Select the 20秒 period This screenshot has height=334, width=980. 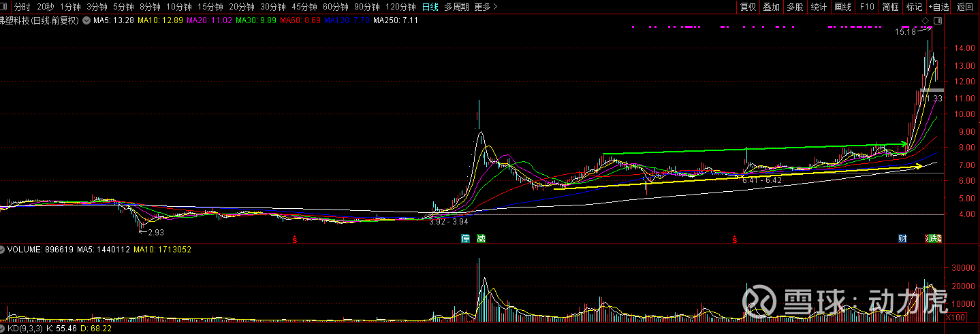46,7
